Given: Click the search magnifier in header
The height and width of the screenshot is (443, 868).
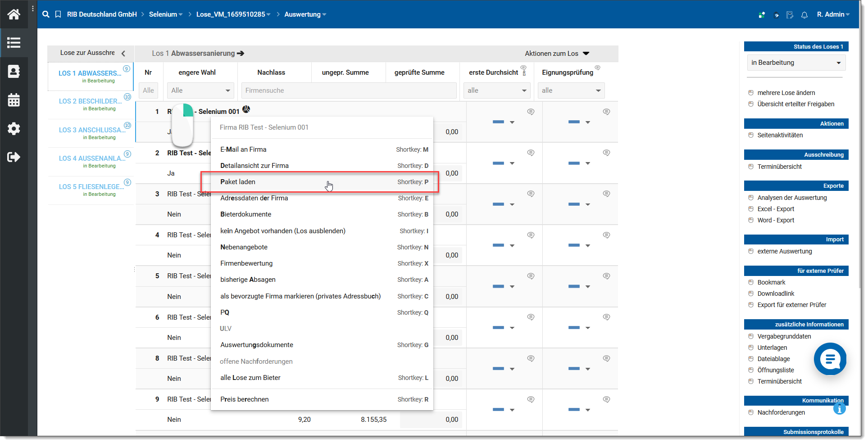Looking at the screenshot, I should click(x=46, y=14).
